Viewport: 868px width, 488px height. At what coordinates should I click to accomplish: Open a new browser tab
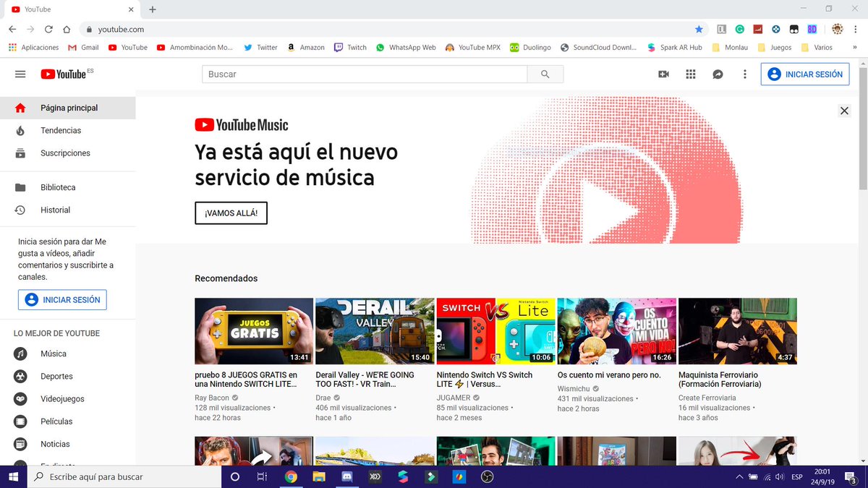click(x=153, y=9)
